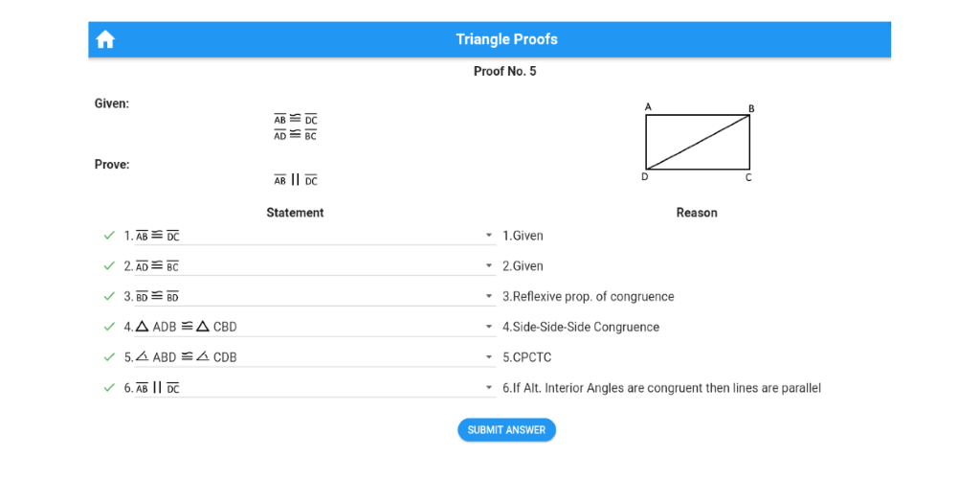980x479 pixels.
Task: Click the Side-Side-Side Congruence reason
Action: [581, 327]
